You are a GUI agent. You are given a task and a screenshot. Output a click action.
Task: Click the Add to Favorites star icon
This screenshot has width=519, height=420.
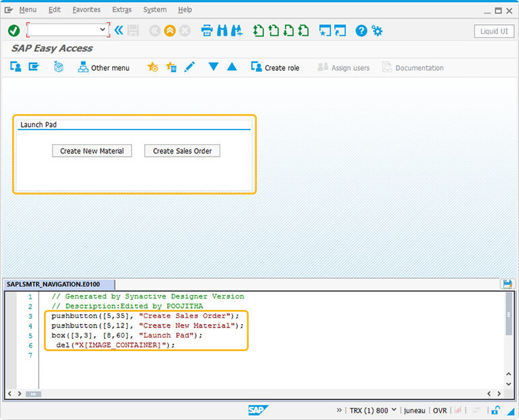pyautogui.click(x=153, y=67)
